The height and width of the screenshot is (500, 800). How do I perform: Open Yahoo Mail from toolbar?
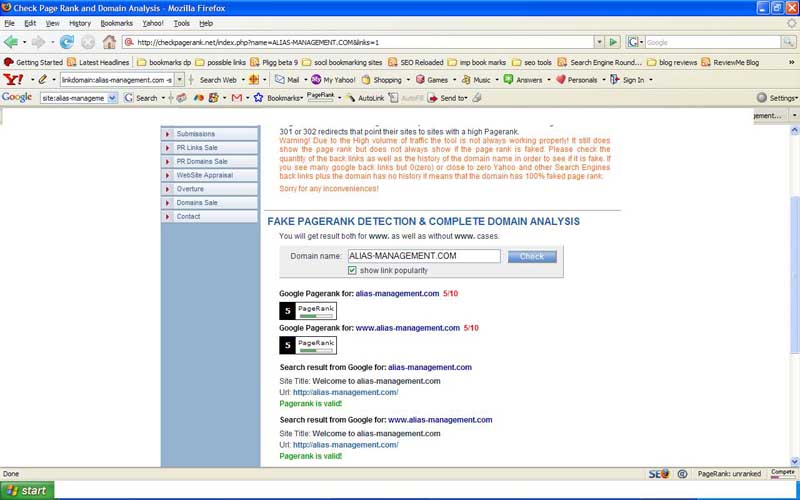pyautogui.click(x=288, y=80)
